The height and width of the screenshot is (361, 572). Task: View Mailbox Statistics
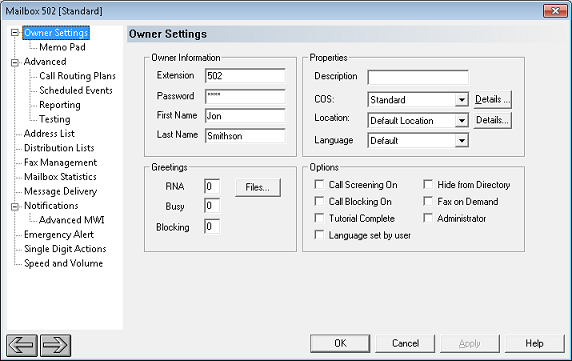pos(60,177)
